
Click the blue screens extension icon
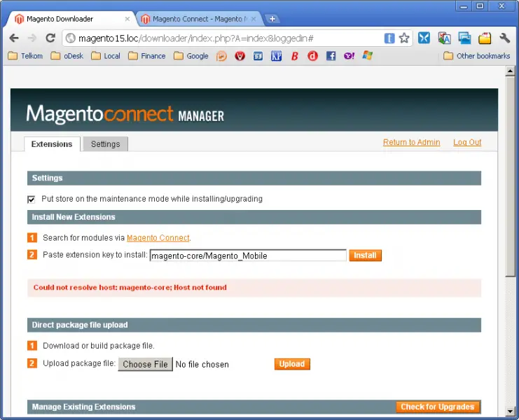pyautogui.click(x=464, y=38)
